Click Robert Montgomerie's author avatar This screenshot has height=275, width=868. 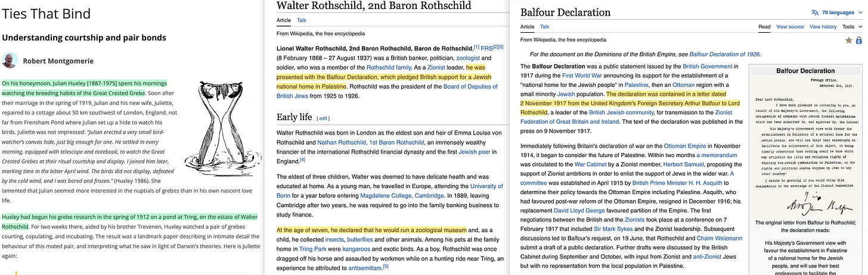pos(10,60)
